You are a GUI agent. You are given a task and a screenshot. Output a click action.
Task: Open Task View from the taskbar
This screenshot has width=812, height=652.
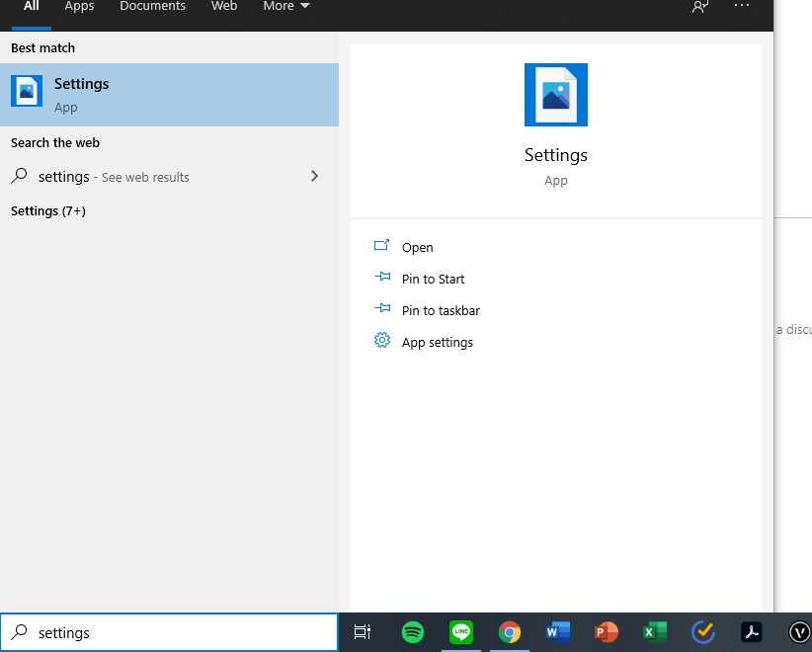pyautogui.click(x=363, y=632)
